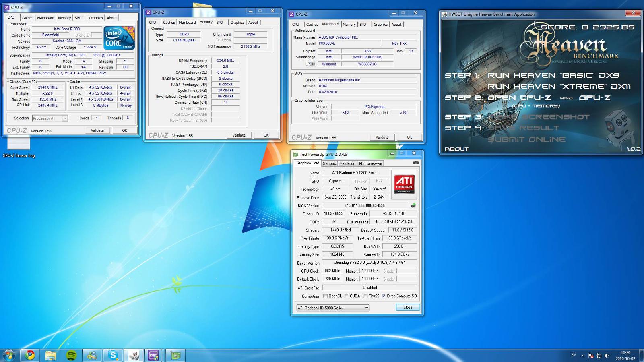This screenshot has height=362, width=644.
Task: Select the purple CPU-Z taskbar icon
Action: click(x=154, y=355)
